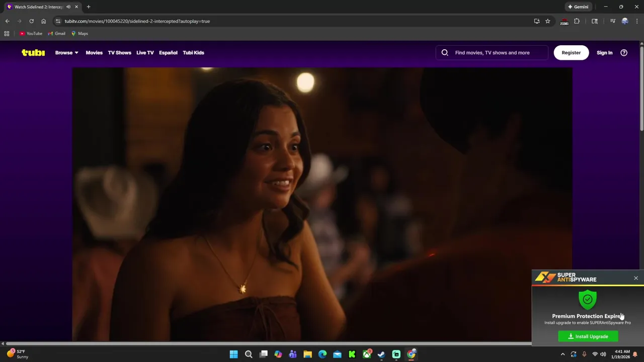The width and height of the screenshot is (644, 362).
Task: Bookmark this page with the star icon
Action: click(x=548, y=21)
